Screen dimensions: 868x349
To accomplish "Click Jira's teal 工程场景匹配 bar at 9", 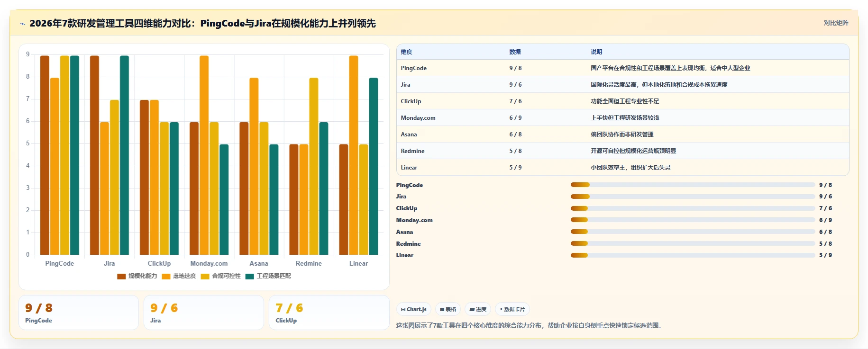I will click(124, 155).
